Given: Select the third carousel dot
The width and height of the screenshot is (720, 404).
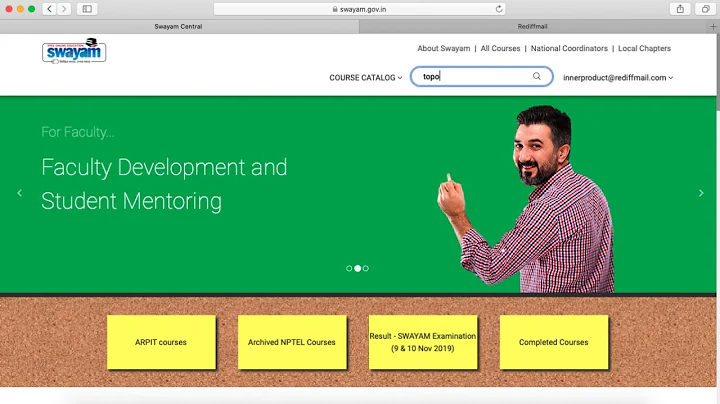Looking at the screenshot, I should [x=366, y=269].
